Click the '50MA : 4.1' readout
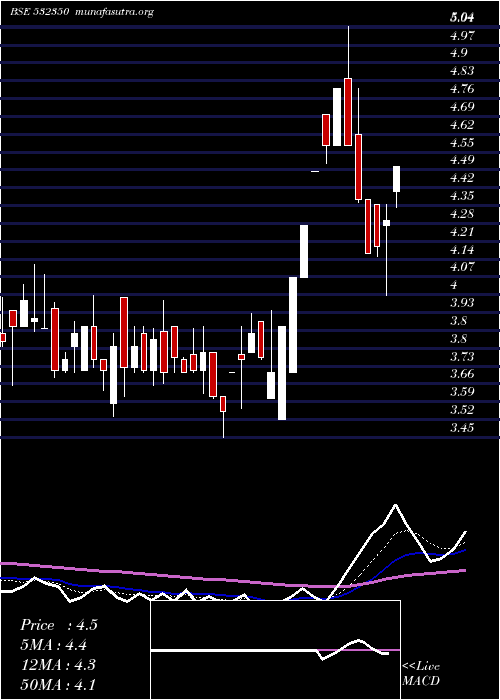This screenshot has width=500, height=700. coord(58,684)
